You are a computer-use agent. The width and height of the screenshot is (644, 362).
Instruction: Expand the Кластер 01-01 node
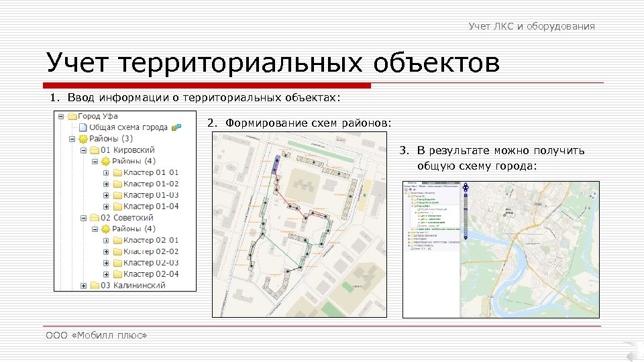106,173
